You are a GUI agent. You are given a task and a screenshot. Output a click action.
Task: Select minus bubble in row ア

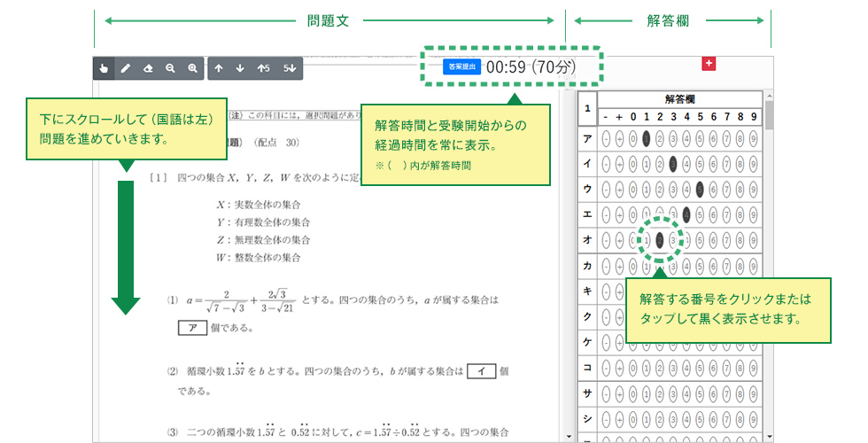606,138
